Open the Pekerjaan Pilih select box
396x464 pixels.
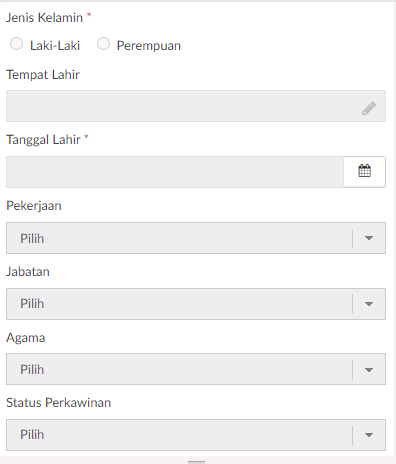196,238
